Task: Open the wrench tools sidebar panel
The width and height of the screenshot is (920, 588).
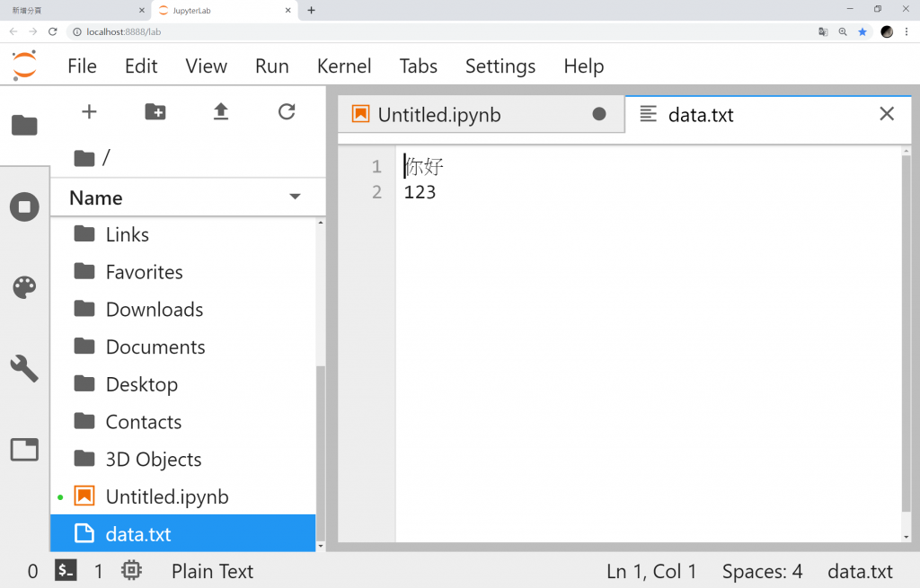Action: (x=24, y=368)
